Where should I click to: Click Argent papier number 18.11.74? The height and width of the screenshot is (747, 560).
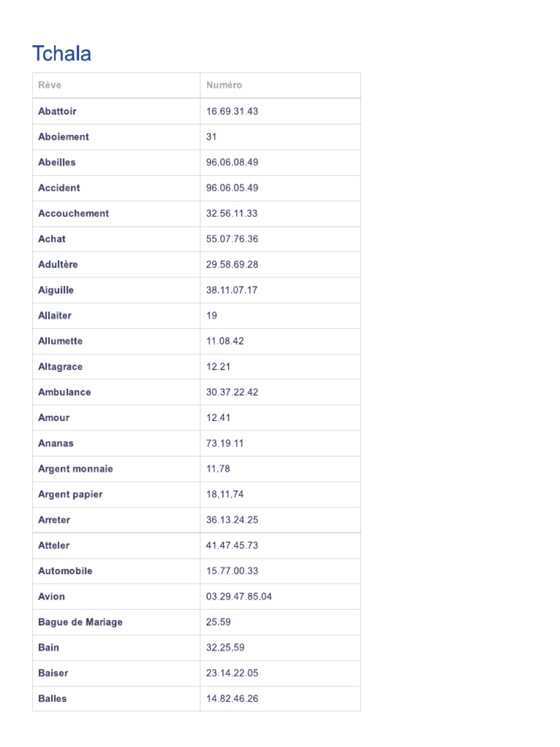[225, 495]
